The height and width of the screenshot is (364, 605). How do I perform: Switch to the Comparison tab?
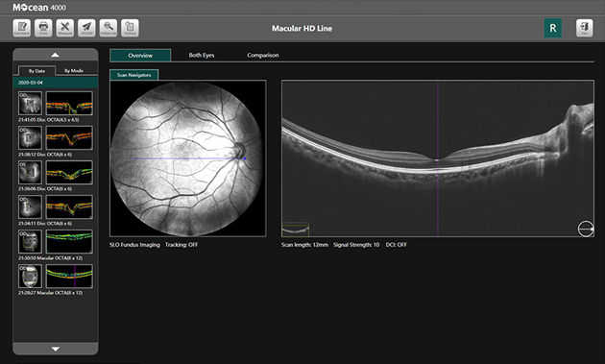263,55
